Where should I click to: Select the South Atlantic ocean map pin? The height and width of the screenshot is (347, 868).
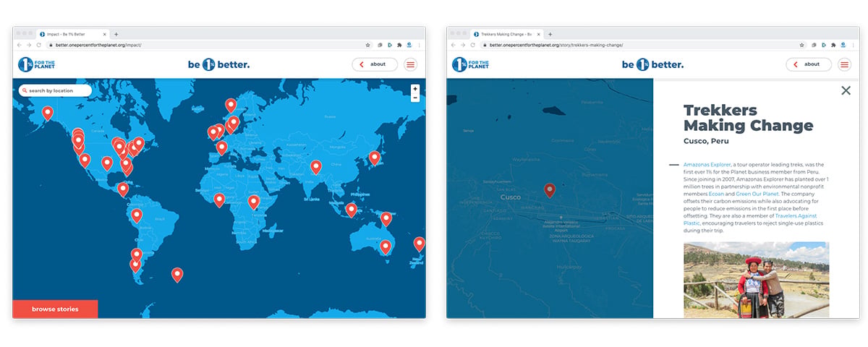click(x=176, y=275)
